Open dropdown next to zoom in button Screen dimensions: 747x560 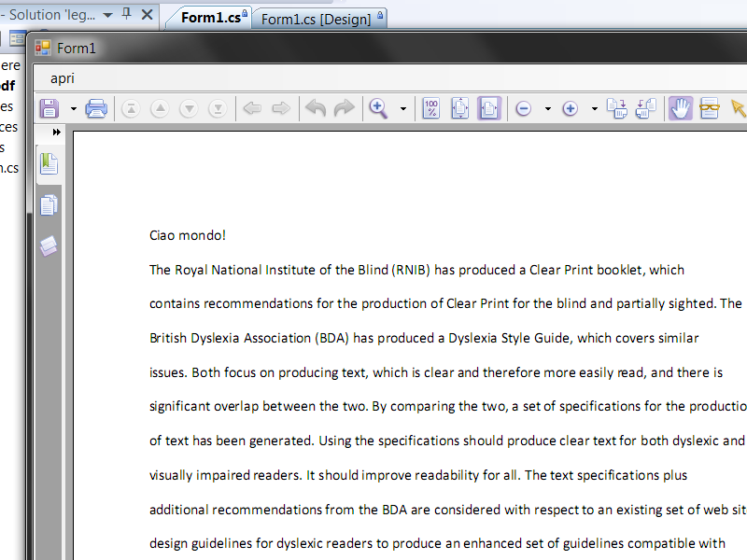pyautogui.click(x=595, y=109)
